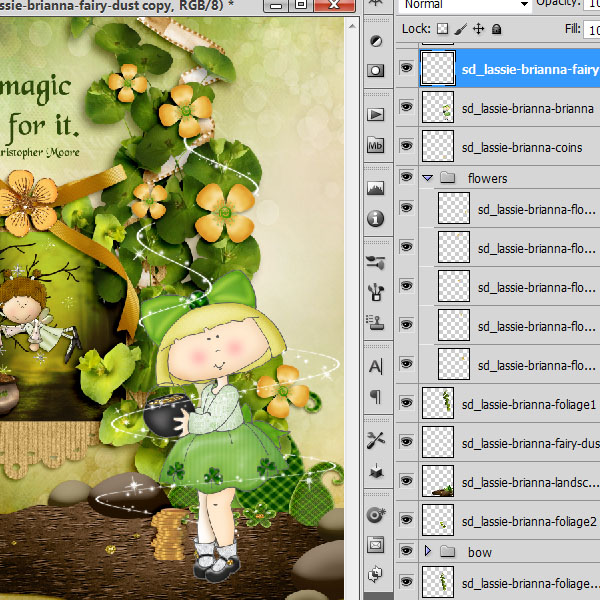Open the Masks panel icon
Viewport: 600px width, 600px height.
point(376,71)
